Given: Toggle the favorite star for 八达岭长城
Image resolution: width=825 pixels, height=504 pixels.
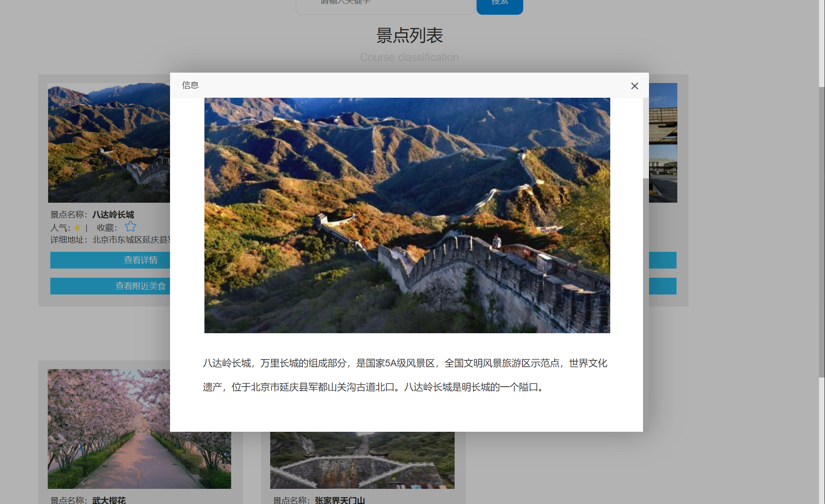Looking at the screenshot, I should (131, 227).
